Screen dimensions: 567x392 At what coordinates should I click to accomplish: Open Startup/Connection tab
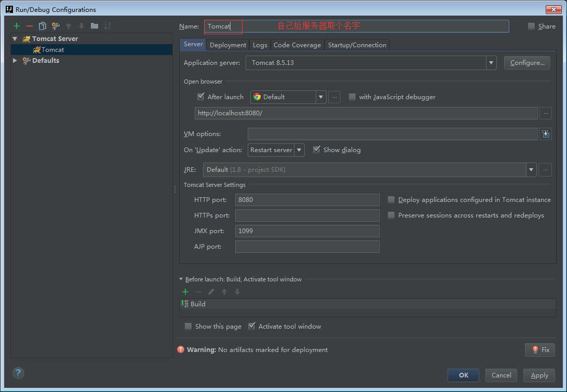tap(357, 45)
